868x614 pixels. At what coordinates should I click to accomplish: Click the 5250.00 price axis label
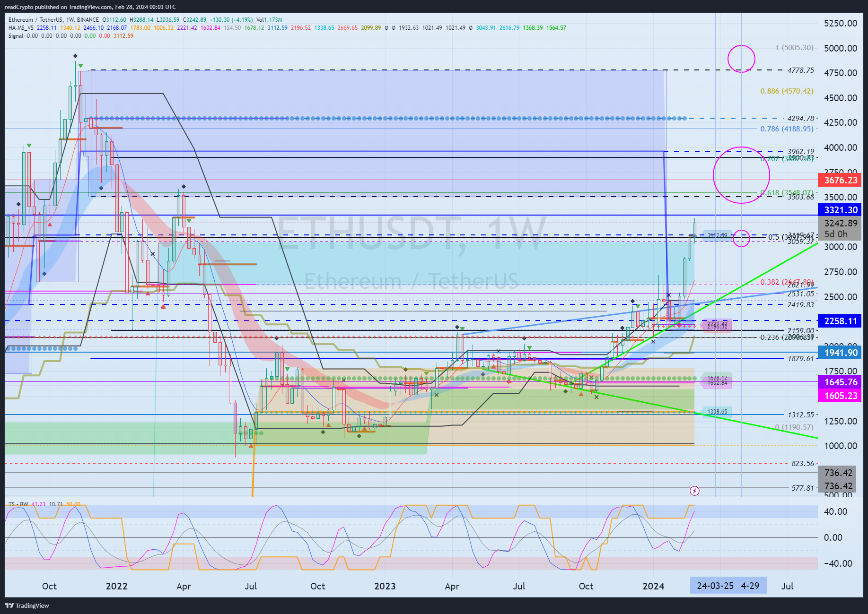(x=840, y=23)
